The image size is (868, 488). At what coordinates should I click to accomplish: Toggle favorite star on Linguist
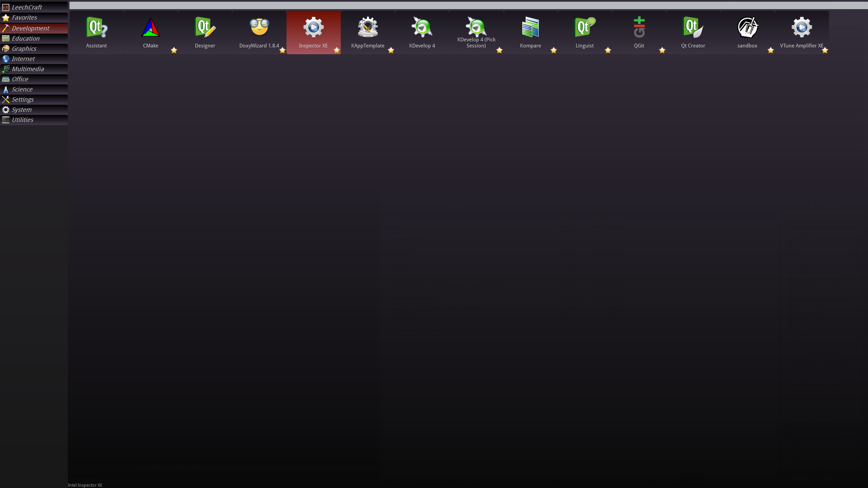[608, 50]
